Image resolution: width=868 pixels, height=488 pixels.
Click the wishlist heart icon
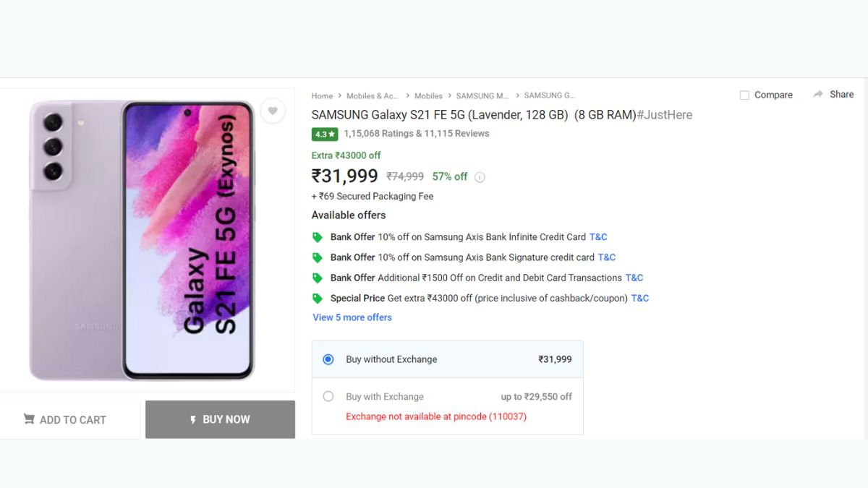[x=273, y=111]
